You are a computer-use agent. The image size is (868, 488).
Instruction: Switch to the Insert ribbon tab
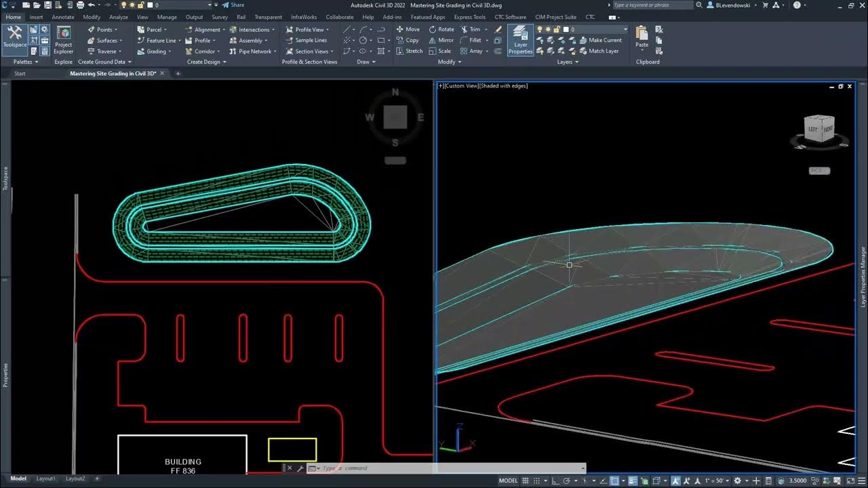[x=36, y=17]
